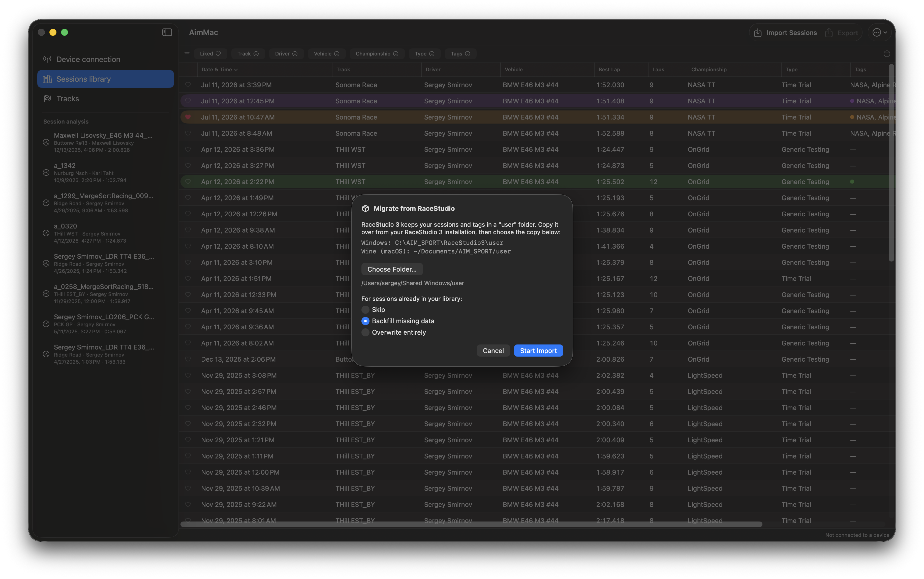Toggle the sidebar panel icon
This screenshot has width=924, height=579.
(x=167, y=32)
